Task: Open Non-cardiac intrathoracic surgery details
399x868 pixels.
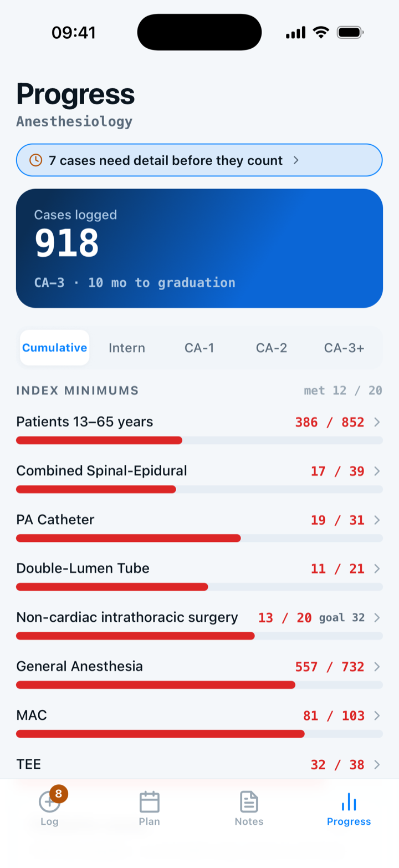Action: click(199, 625)
